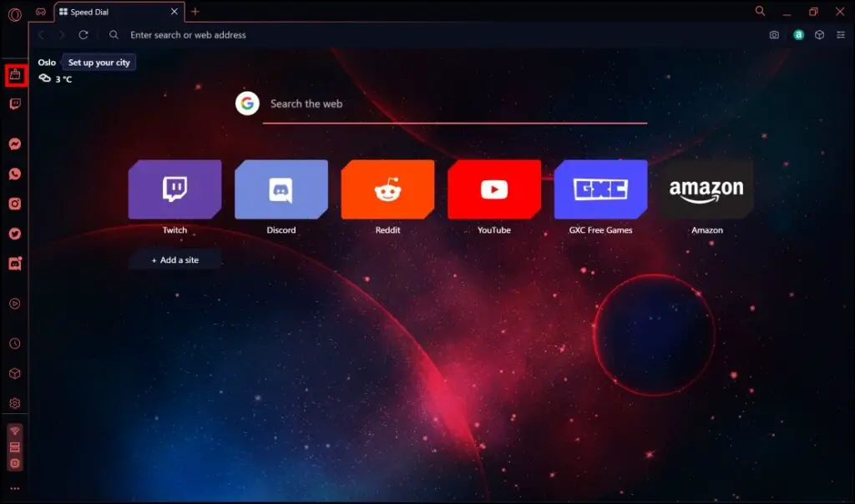
Task: Go back with the back arrow
Action: click(41, 35)
